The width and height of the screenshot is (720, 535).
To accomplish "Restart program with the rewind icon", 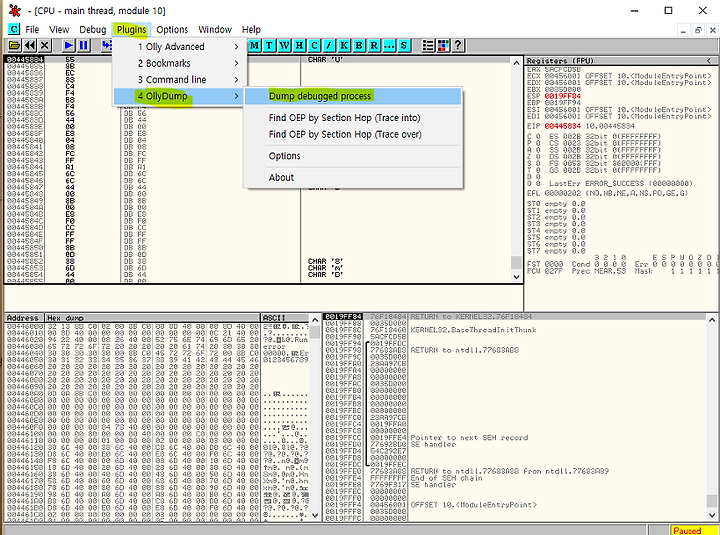I will (29, 45).
